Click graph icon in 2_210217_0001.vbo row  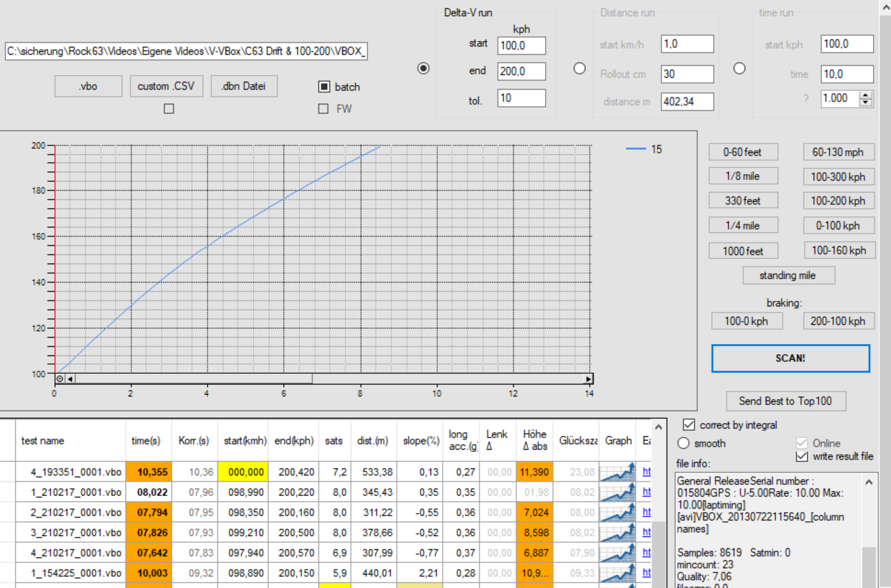[x=617, y=512]
